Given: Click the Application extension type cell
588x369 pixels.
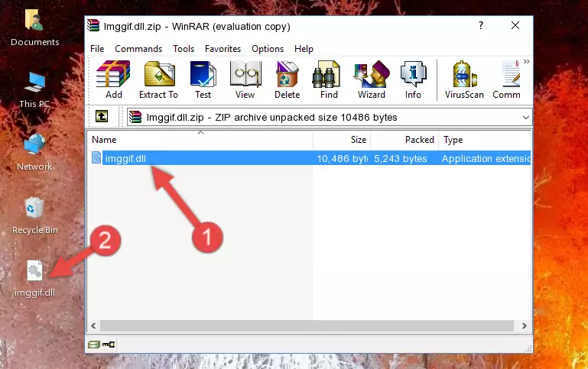Looking at the screenshot, I should coord(486,159).
